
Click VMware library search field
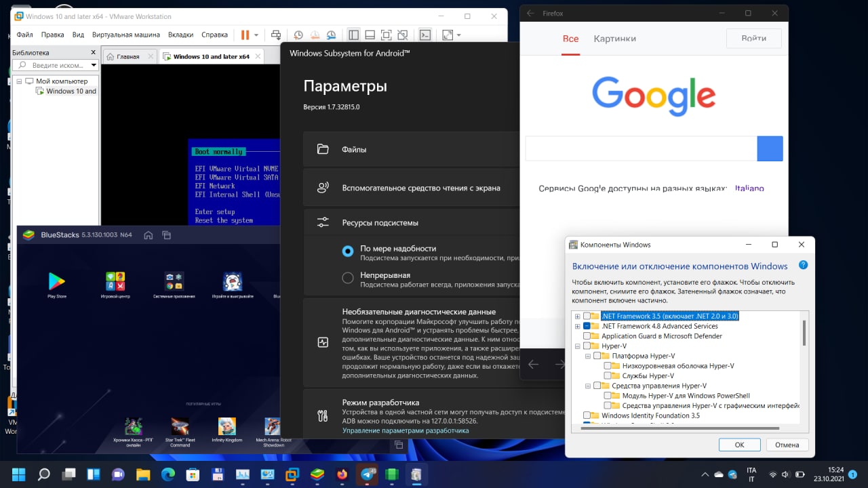tap(54, 65)
